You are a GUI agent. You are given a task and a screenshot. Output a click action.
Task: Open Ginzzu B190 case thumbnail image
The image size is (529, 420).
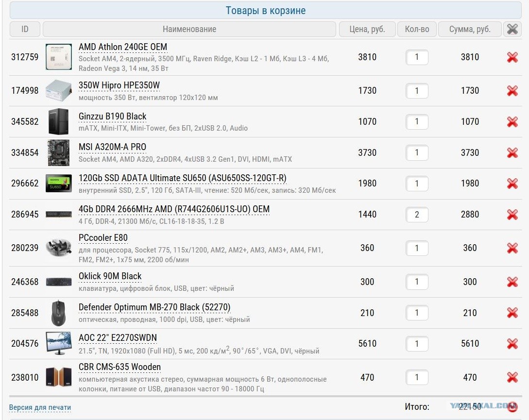point(58,121)
